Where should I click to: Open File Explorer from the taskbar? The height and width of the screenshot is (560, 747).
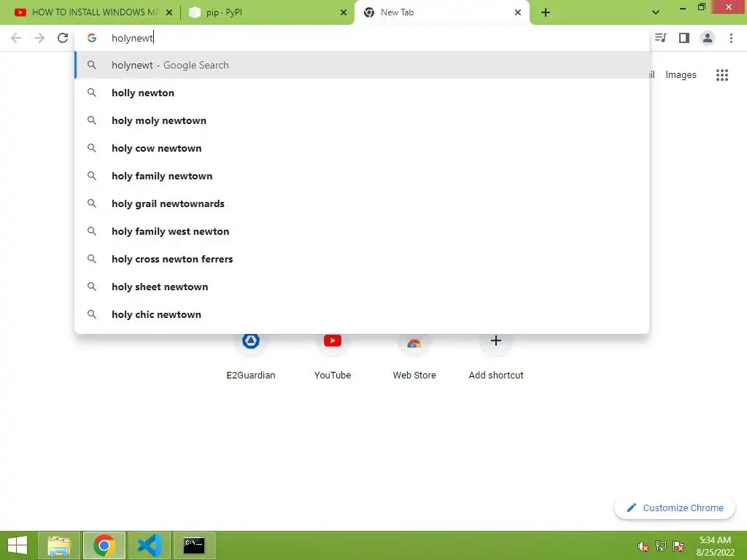(x=59, y=545)
